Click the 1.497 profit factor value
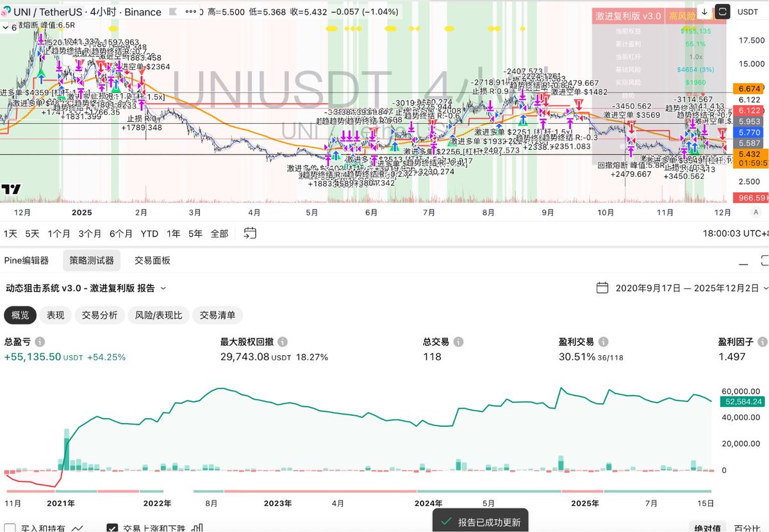This screenshot has height=532, width=769. click(732, 356)
